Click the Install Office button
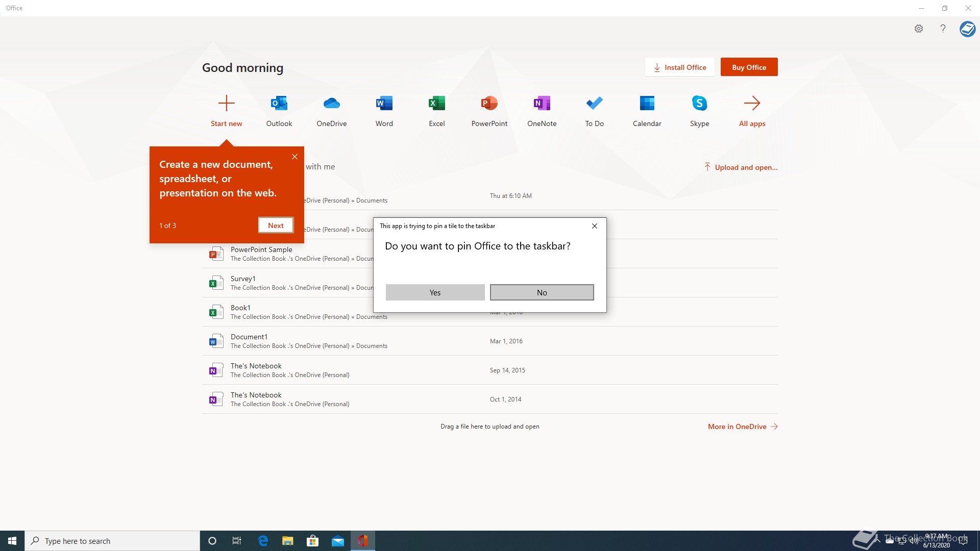This screenshot has width=980, height=551. 679,67
